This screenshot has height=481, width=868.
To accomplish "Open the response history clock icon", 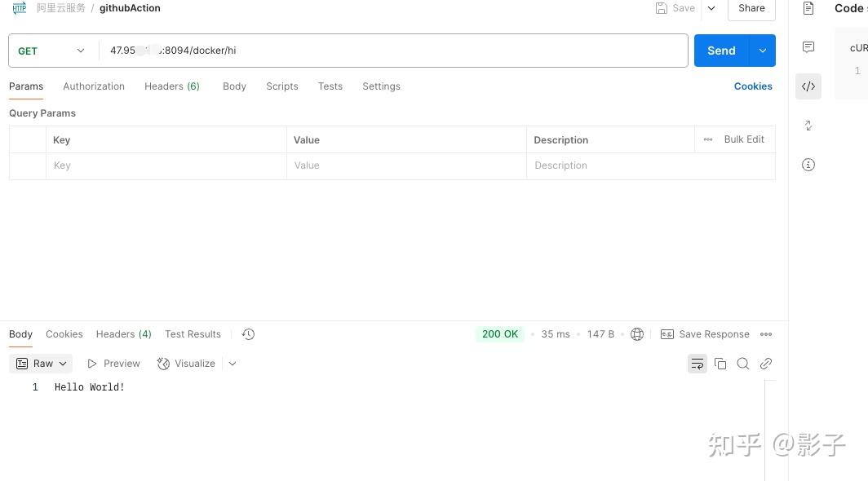I will [248, 334].
